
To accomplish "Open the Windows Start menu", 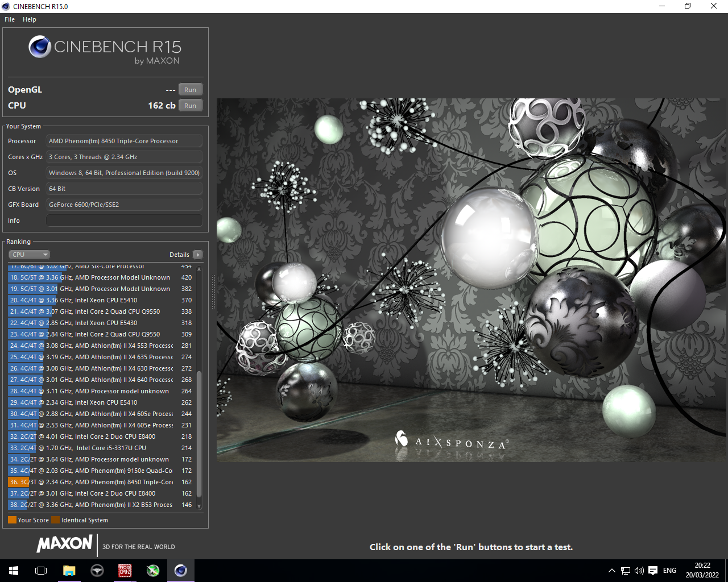I will (x=14, y=571).
